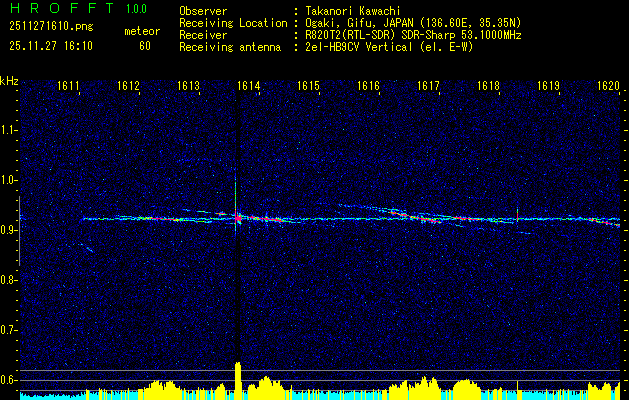
Task: Click the 1620 time axis label
Action: pos(608,85)
